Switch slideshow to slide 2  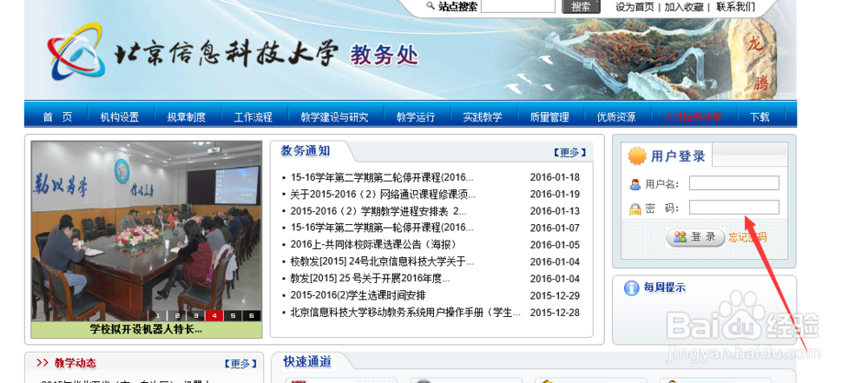tap(176, 316)
